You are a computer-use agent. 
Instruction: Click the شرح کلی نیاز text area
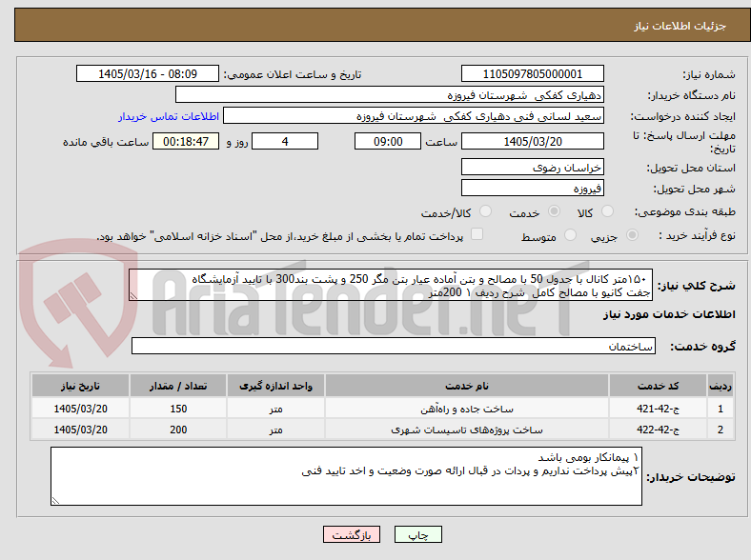coord(391,285)
